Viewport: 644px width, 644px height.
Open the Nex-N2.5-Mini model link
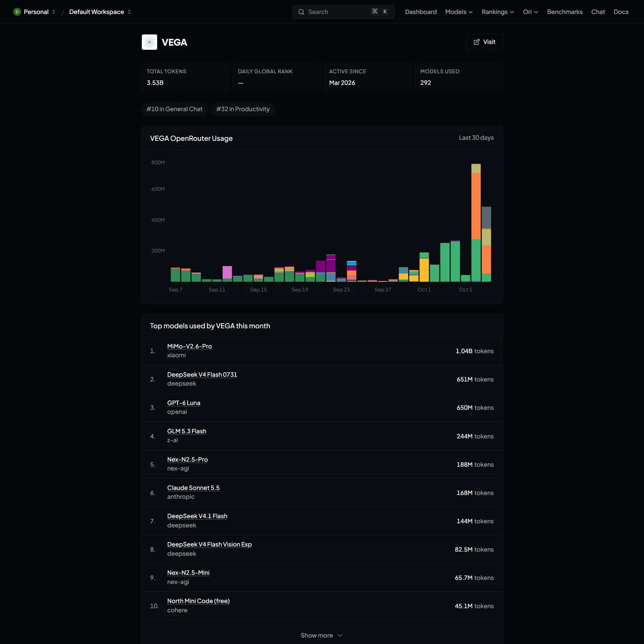(x=189, y=573)
